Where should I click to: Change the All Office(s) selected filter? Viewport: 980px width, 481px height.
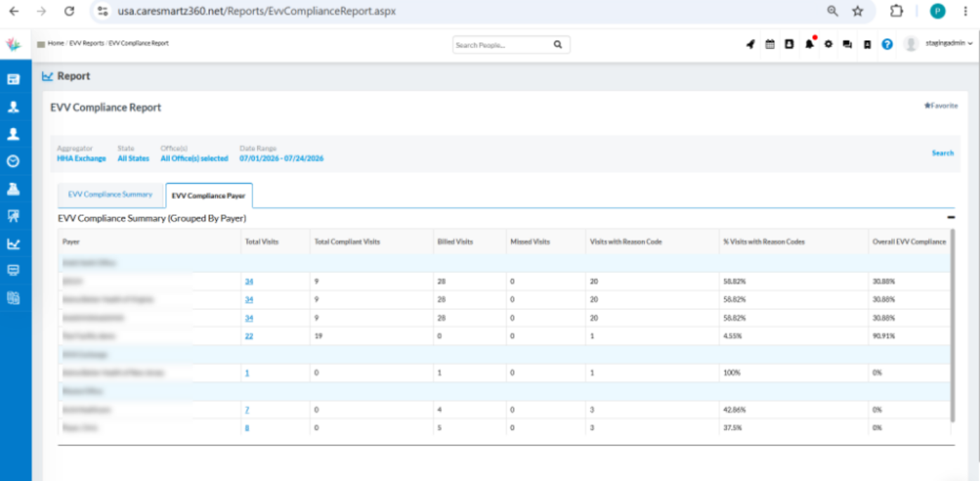pyautogui.click(x=195, y=159)
